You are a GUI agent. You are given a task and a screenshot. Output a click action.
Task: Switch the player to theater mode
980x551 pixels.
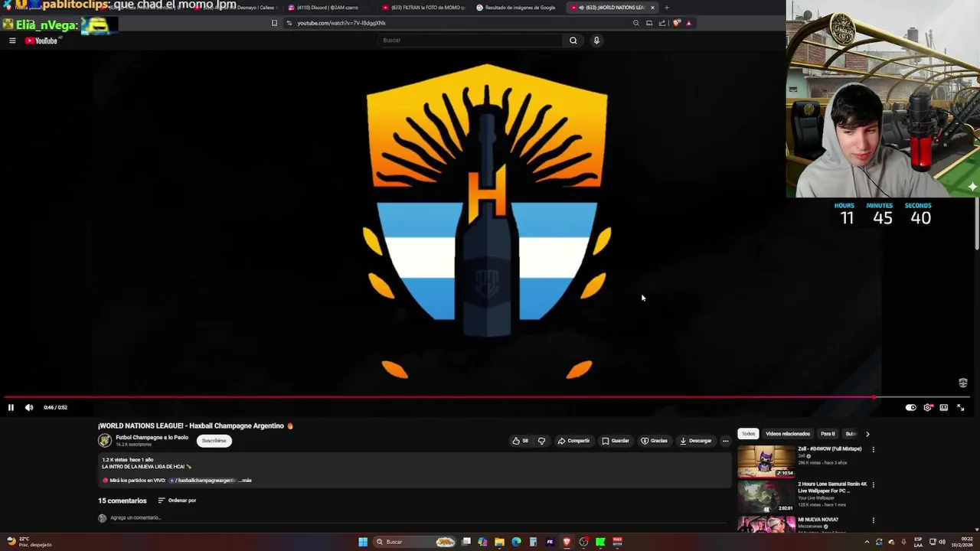944,408
